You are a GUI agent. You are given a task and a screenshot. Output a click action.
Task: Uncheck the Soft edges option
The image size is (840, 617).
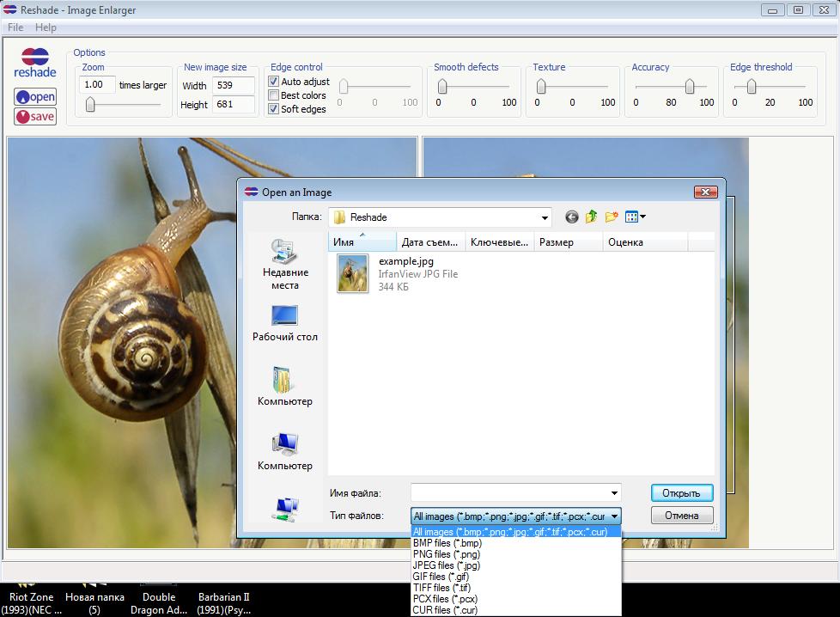coord(274,109)
